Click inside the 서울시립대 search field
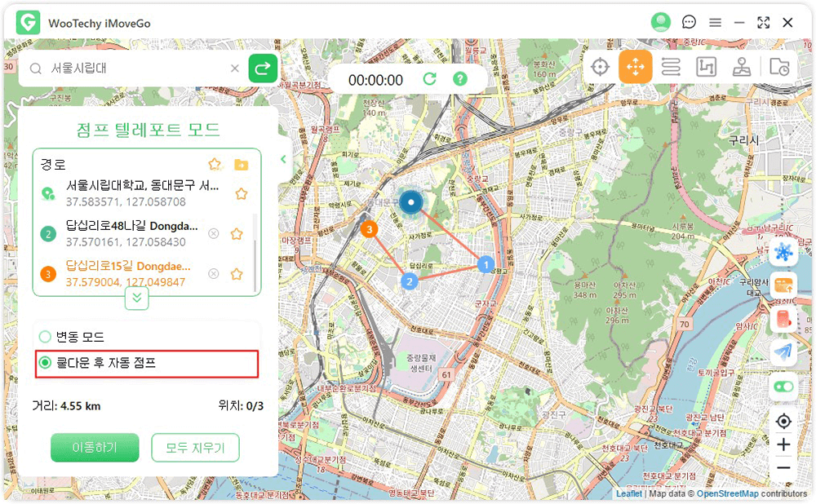The width and height of the screenshot is (816, 504). click(x=122, y=68)
